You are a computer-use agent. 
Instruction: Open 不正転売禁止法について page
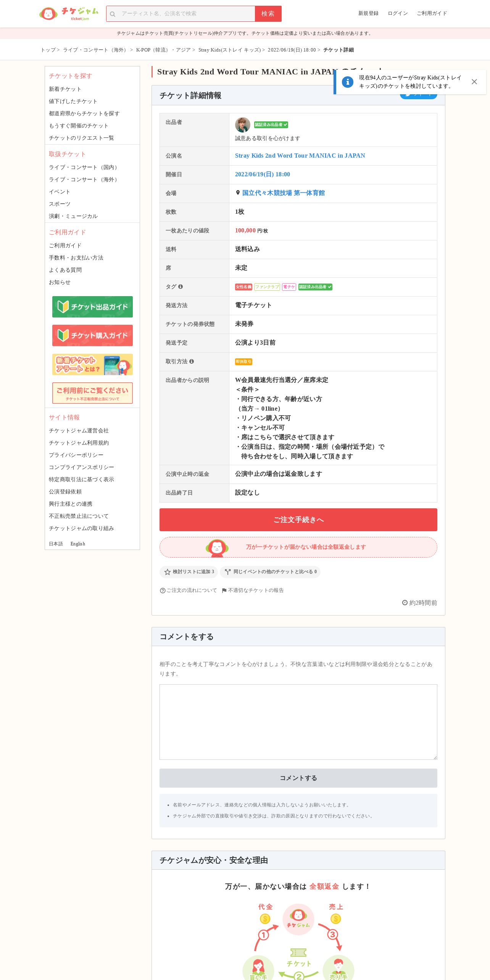[x=79, y=516]
